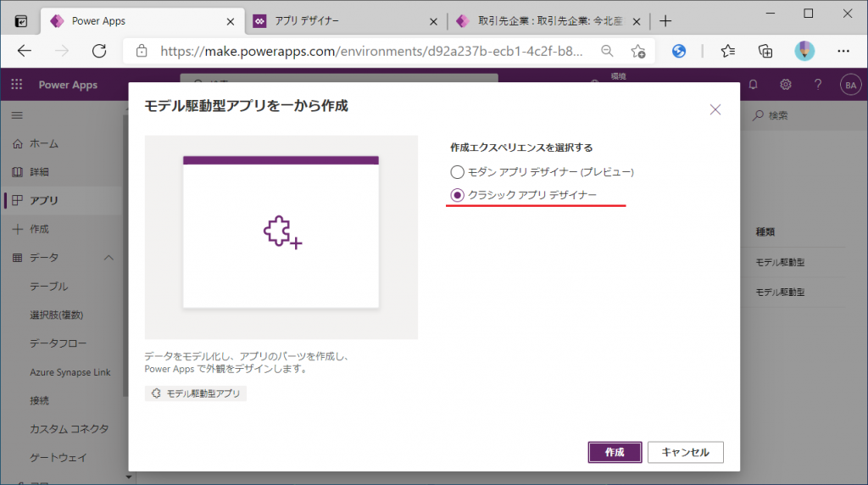Close the アプリ デザイナー browser tab
Image resolution: width=868 pixels, height=485 pixels.
point(433,21)
